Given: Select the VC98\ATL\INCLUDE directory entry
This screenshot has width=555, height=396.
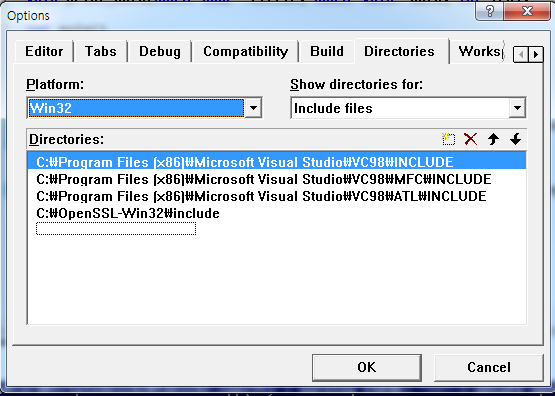Looking at the screenshot, I should (x=276, y=196).
